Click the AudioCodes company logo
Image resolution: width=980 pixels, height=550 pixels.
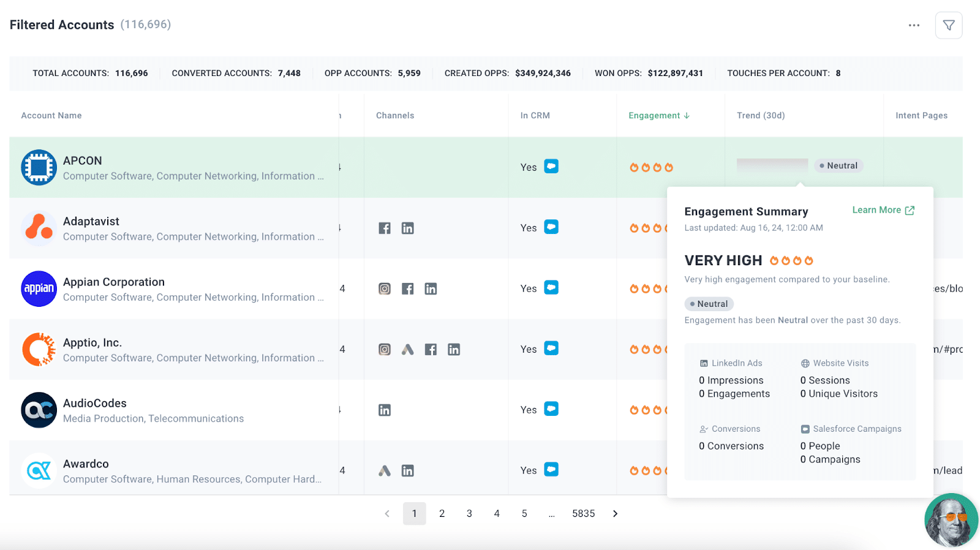coord(39,410)
